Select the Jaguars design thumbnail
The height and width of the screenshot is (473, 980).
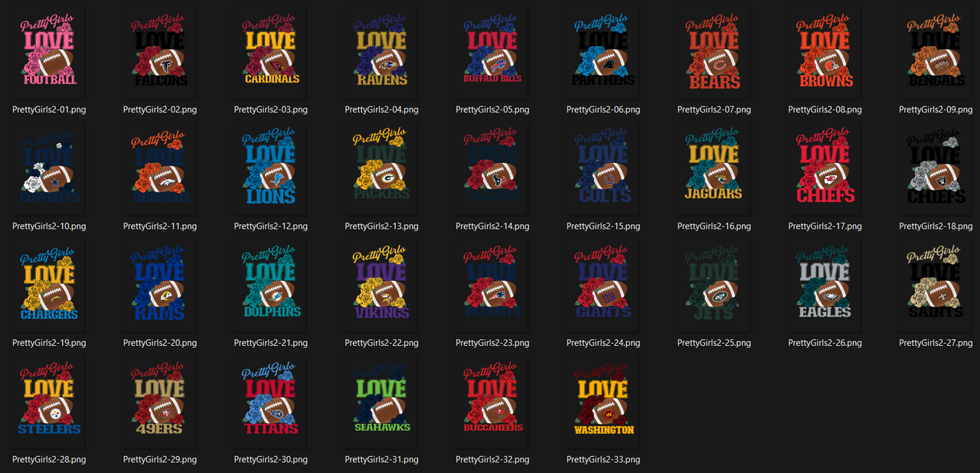pos(714,168)
